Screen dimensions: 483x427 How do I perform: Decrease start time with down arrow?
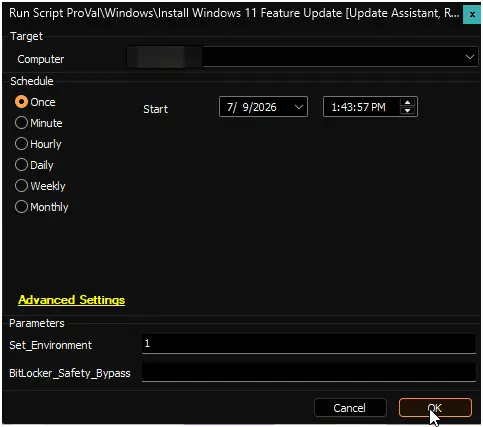click(x=407, y=111)
